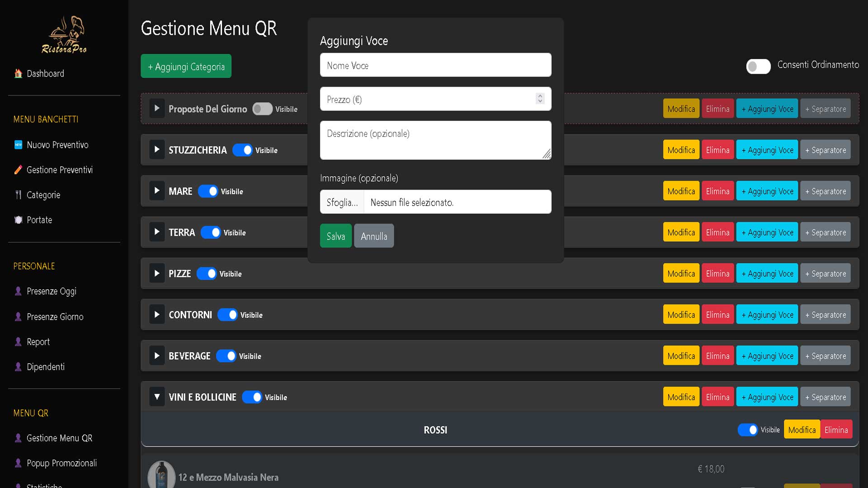Click Modifica for the ROSSI separator
The width and height of the screenshot is (868, 488).
[x=802, y=430]
